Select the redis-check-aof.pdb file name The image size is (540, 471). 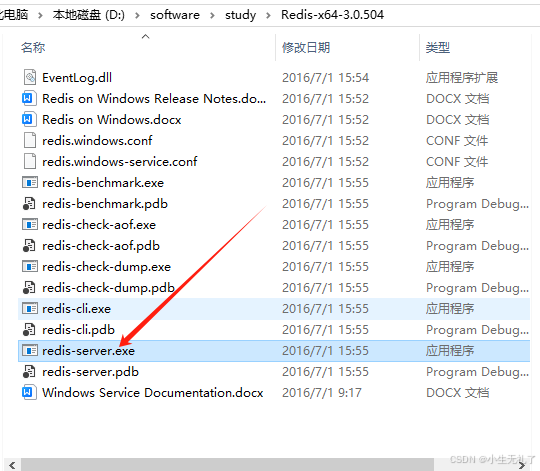101,246
